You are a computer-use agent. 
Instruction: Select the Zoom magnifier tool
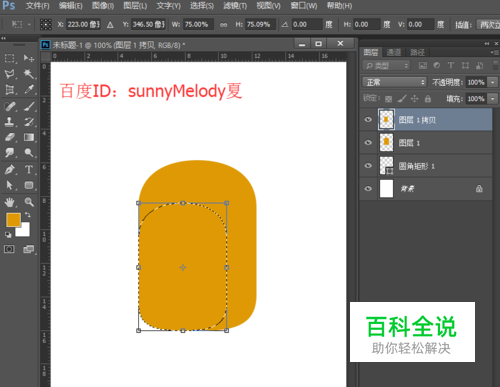(29, 202)
